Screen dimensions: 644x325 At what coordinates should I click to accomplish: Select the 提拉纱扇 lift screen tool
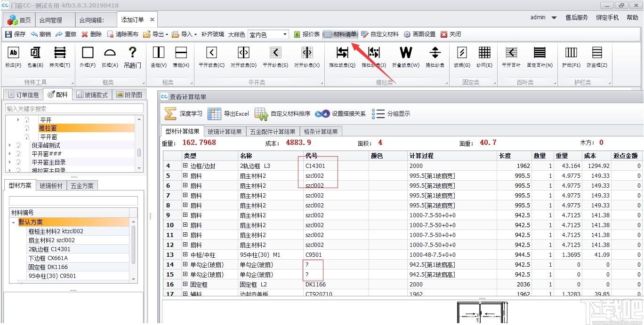point(435,57)
